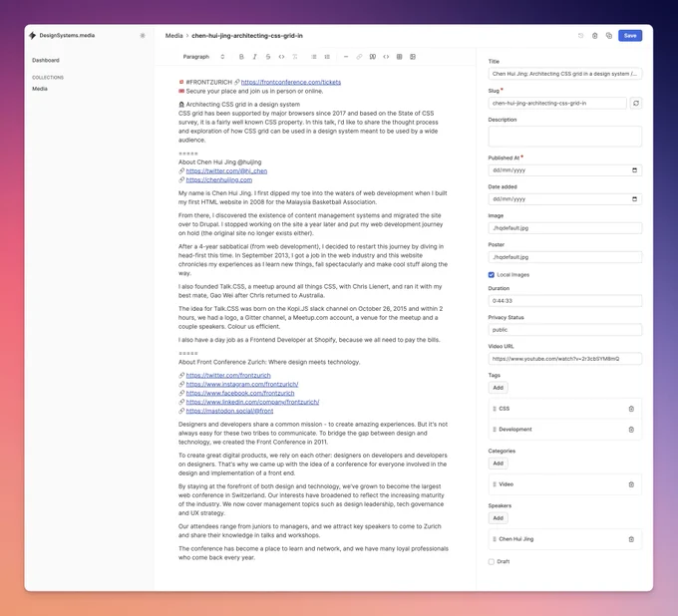678x616 pixels.
Task: Open the Dashboard page
Action: 46,60
